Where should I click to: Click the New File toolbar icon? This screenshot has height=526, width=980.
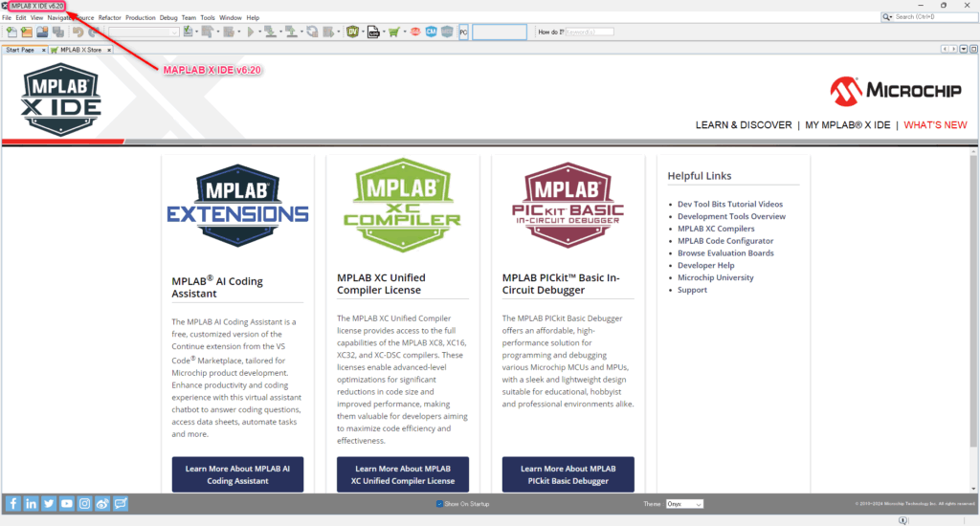(x=11, y=32)
